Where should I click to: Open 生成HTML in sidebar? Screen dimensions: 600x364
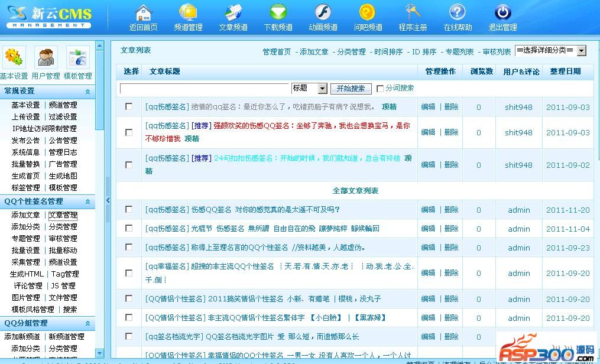pos(27,274)
